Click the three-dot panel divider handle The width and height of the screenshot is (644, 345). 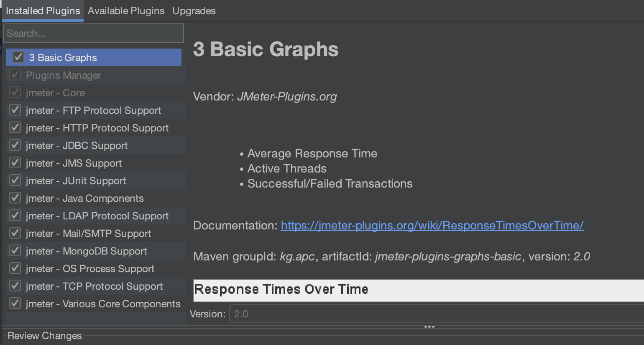click(x=429, y=327)
